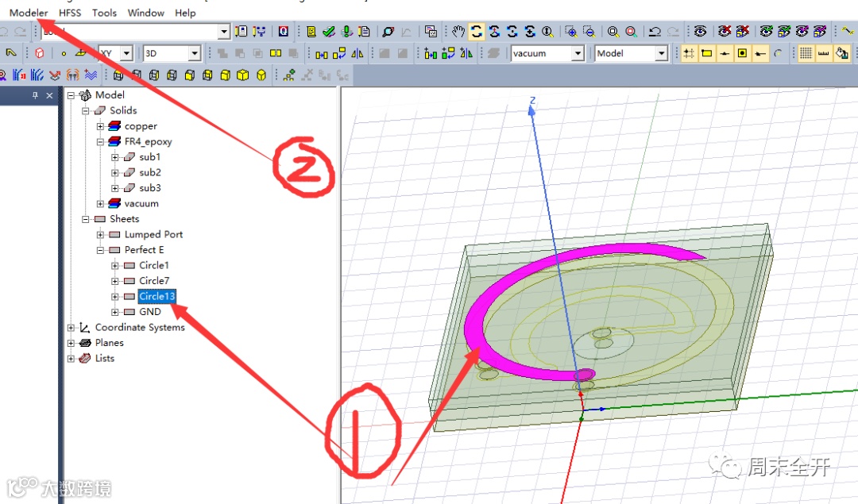Click the Draw Point icon

pos(64,53)
